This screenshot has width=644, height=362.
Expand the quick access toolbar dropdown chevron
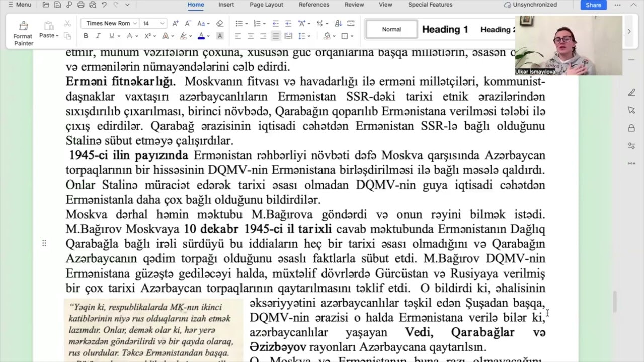click(x=127, y=5)
